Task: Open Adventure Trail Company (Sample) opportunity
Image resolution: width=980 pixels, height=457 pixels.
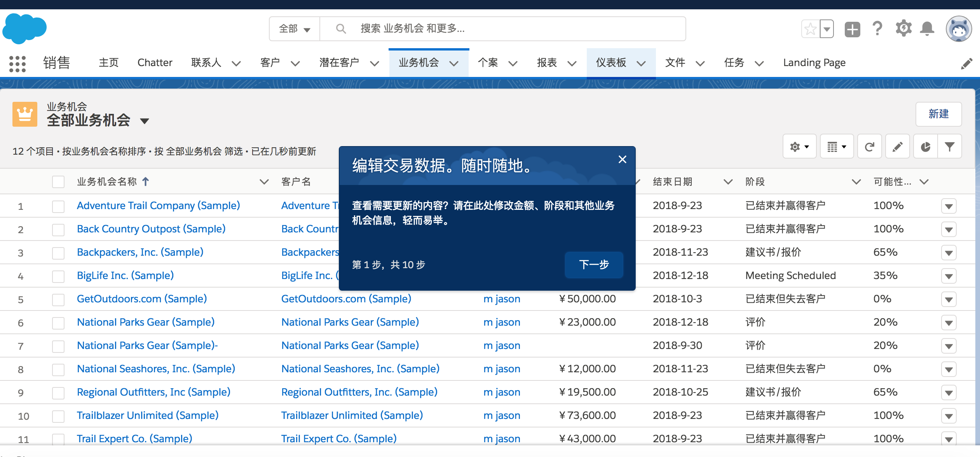Action: click(158, 206)
